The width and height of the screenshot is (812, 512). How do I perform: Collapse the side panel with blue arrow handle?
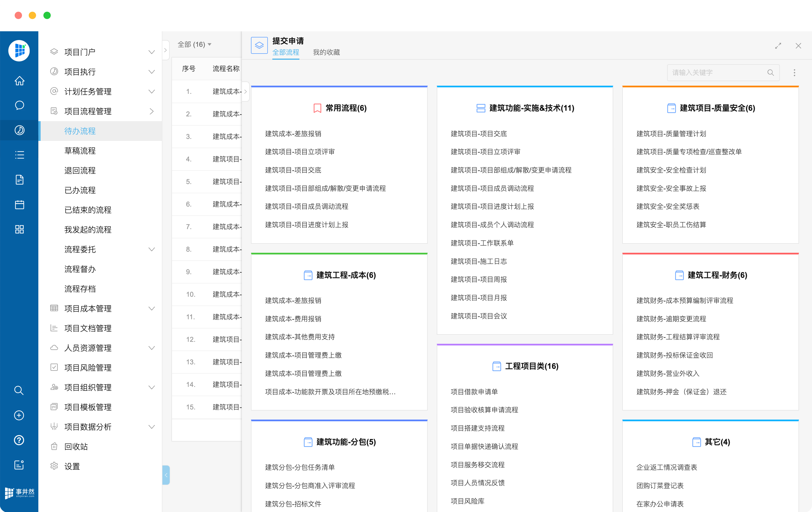pos(166,475)
